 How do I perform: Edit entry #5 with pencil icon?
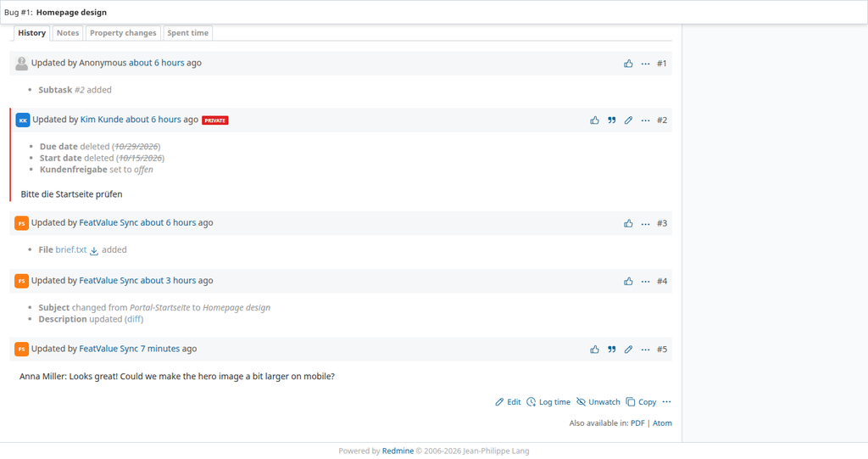coord(628,350)
